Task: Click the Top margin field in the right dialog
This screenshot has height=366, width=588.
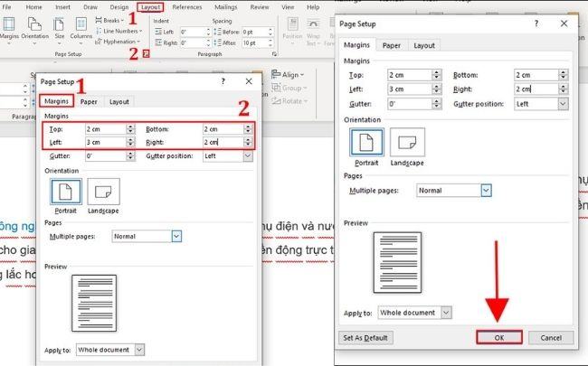Action: (410, 75)
